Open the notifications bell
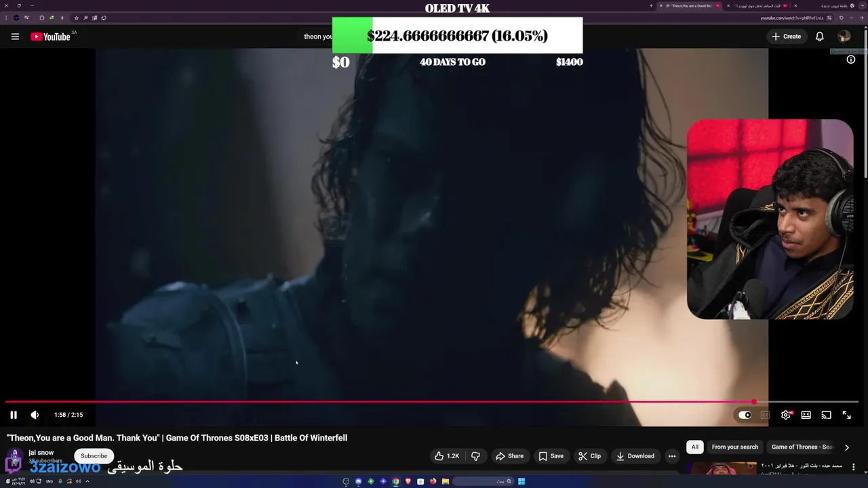The width and height of the screenshot is (868, 488). [819, 37]
